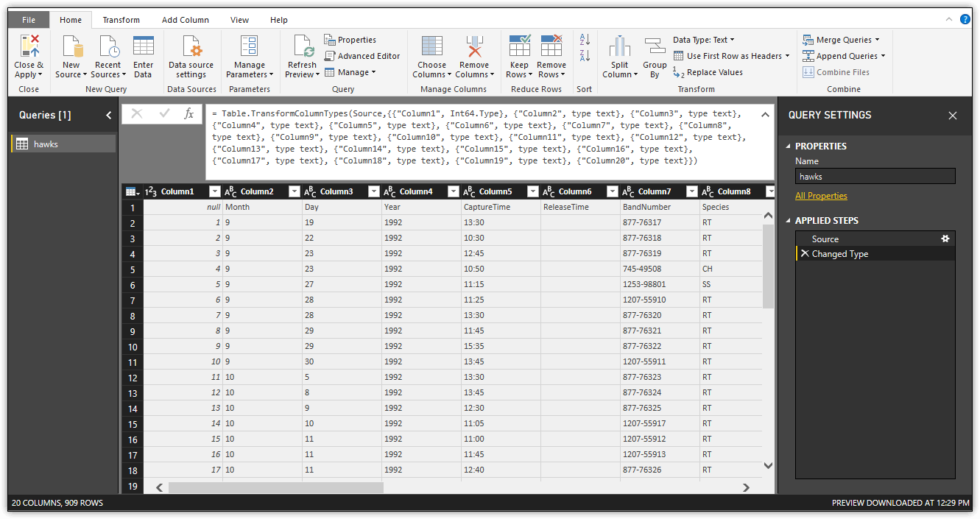This screenshot has height=519, width=980.
Task: Open query Properties
Action: tap(350, 40)
